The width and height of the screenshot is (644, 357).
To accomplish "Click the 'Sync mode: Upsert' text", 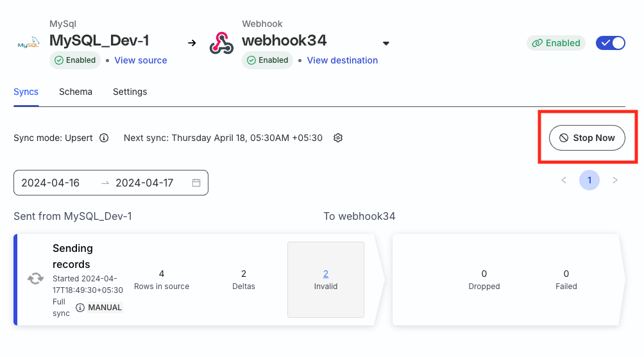I will 53,138.
